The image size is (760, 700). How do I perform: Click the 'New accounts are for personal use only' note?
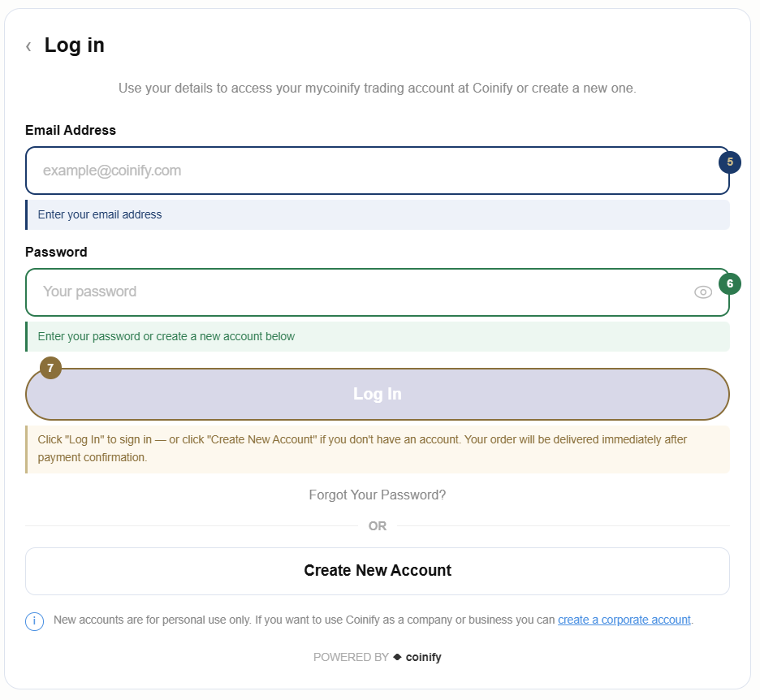point(374,620)
